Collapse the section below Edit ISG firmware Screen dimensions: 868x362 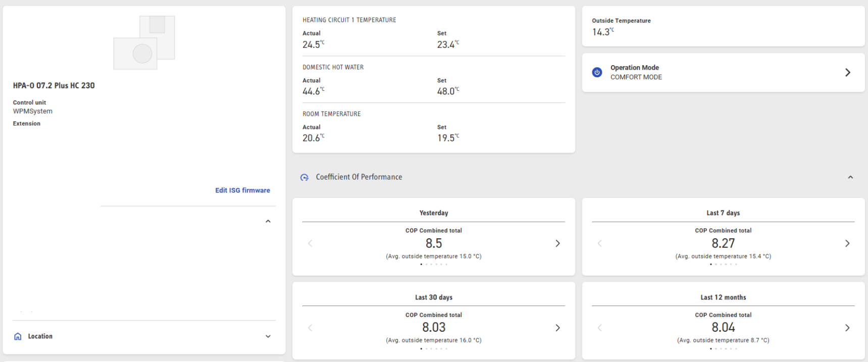(268, 221)
